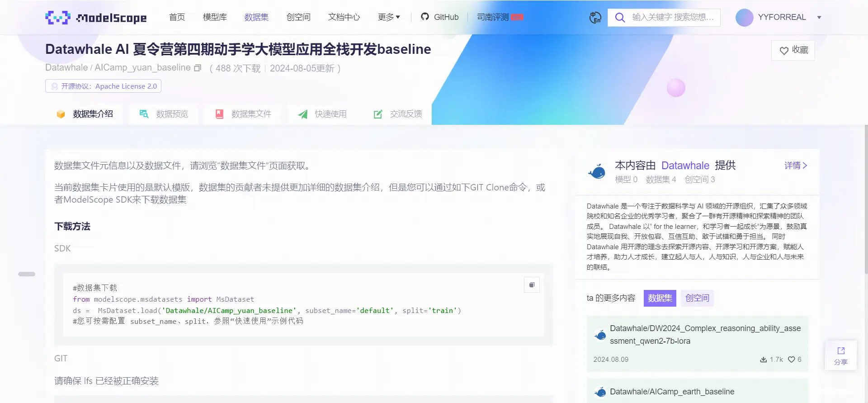Click the 数据集文件 book icon
Screen dimensions: 868x403
pos(219,114)
